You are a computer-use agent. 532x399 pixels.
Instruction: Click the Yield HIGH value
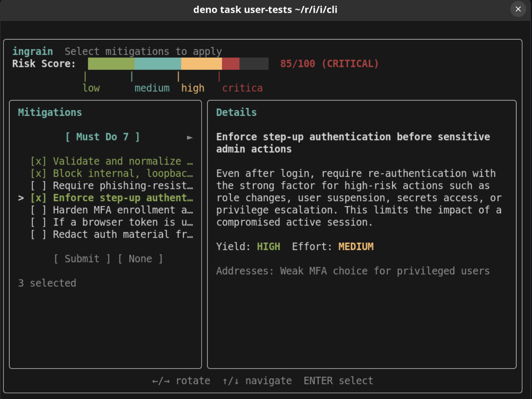(x=269, y=247)
